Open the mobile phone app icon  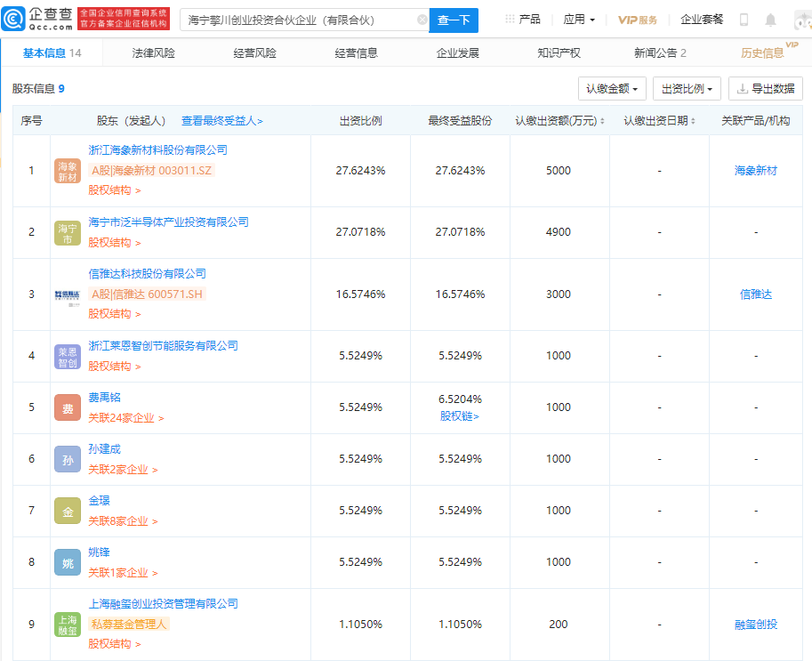[744, 20]
